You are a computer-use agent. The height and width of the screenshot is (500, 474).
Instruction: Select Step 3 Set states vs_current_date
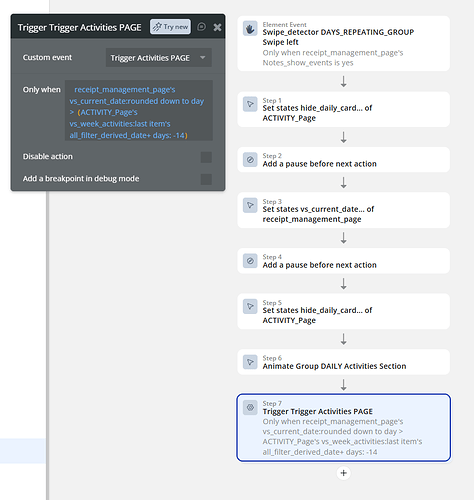(343, 210)
